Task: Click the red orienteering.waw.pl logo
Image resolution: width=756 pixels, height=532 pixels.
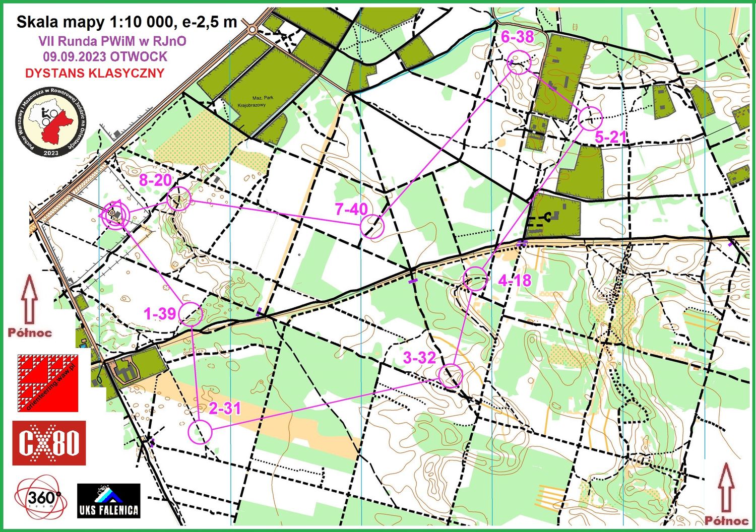Action: [48, 383]
